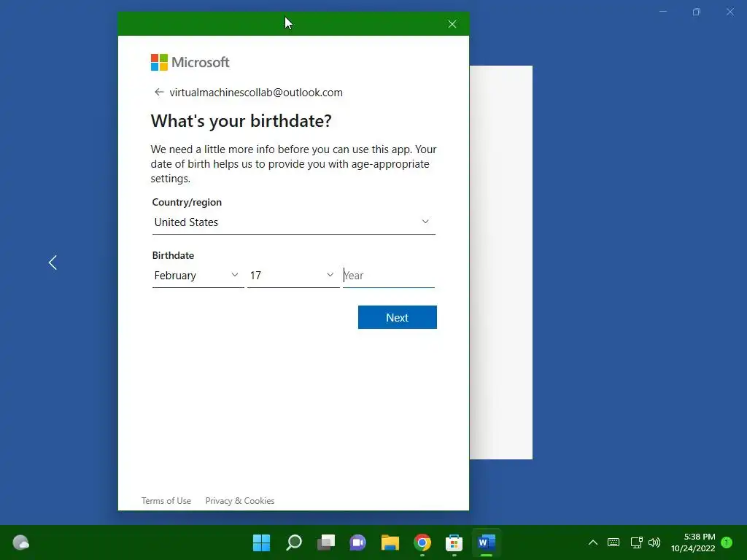The height and width of the screenshot is (560, 747).
Task: Open File Explorer from the taskbar
Action: point(390,542)
